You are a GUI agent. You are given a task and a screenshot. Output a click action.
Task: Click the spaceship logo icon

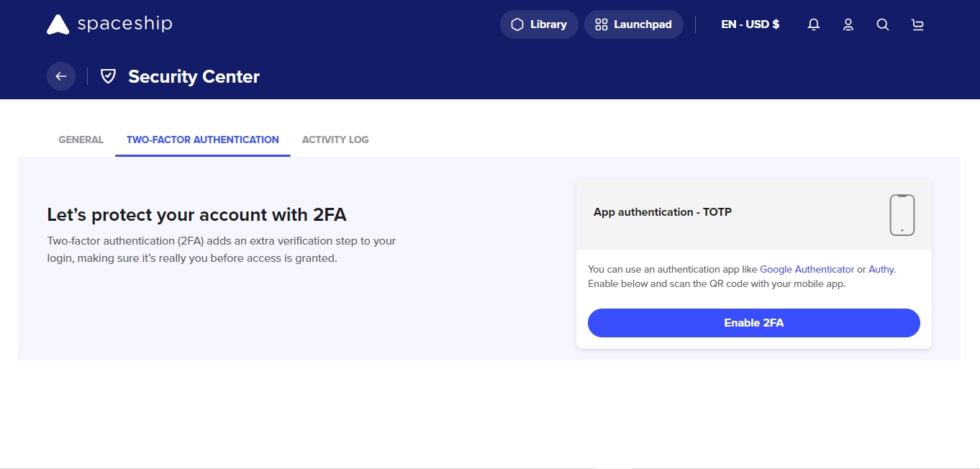tap(58, 24)
